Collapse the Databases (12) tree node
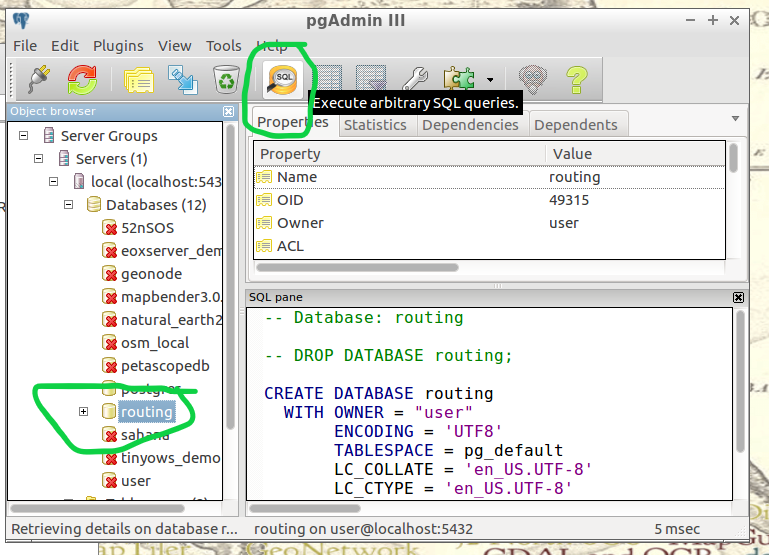The image size is (769, 555). 69,205
